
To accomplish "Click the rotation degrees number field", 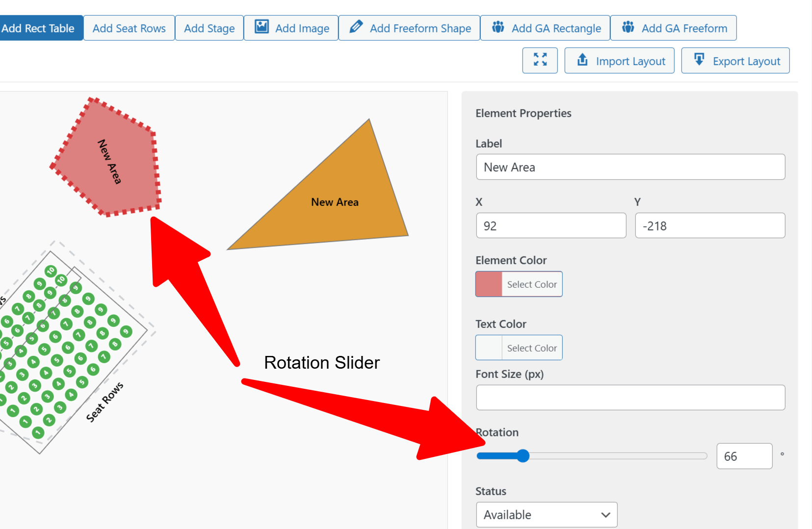I will (744, 456).
